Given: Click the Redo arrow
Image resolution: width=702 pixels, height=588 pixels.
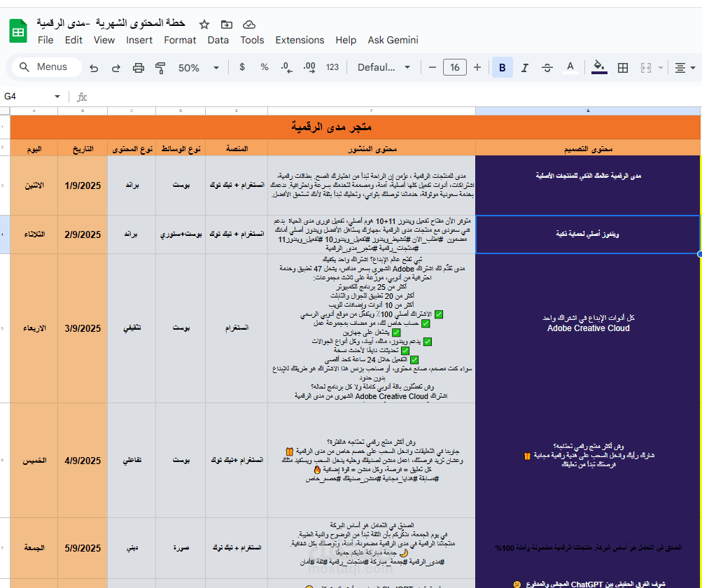Looking at the screenshot, I should coord(116,68).
